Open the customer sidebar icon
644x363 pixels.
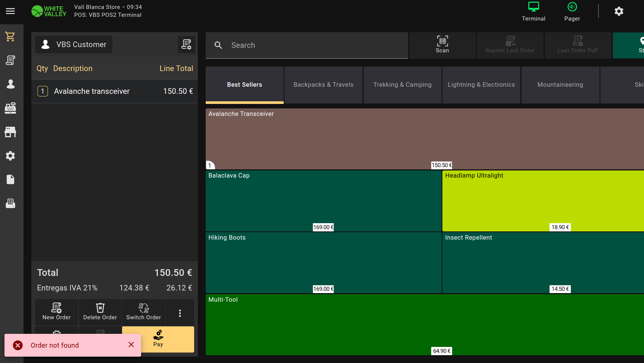[x=10, y=84]
